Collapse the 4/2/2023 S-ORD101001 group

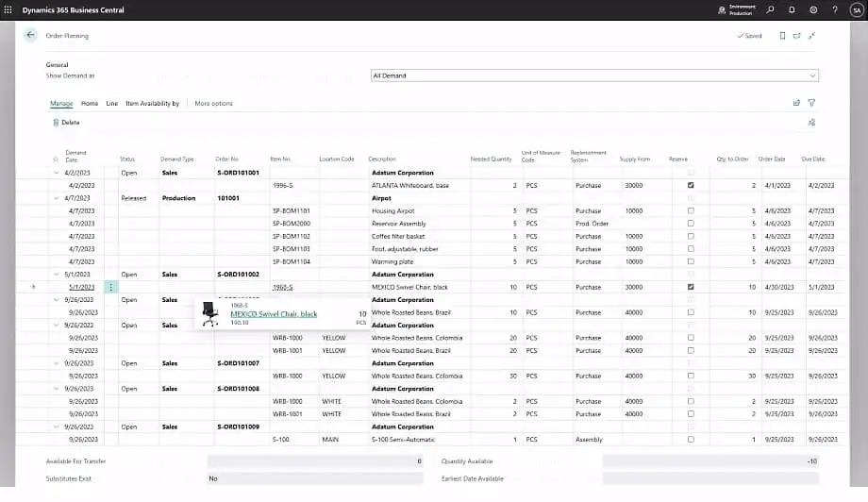coord(56,173)
